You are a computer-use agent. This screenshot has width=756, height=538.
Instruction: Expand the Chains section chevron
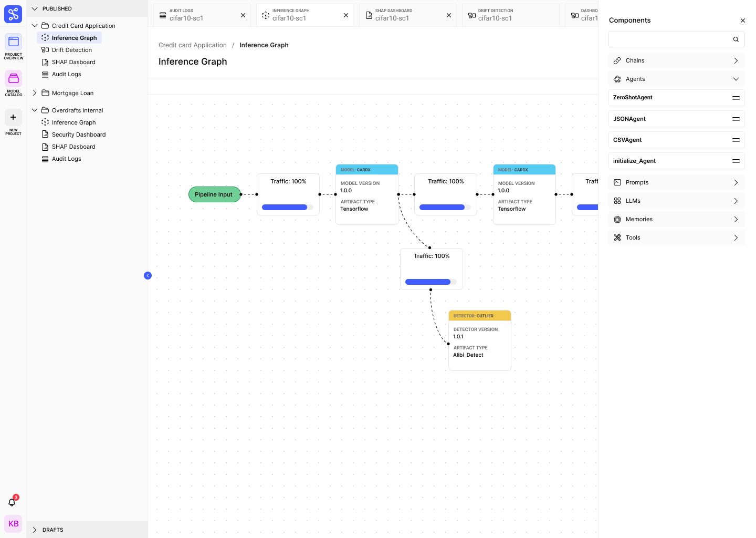(736, 60)
